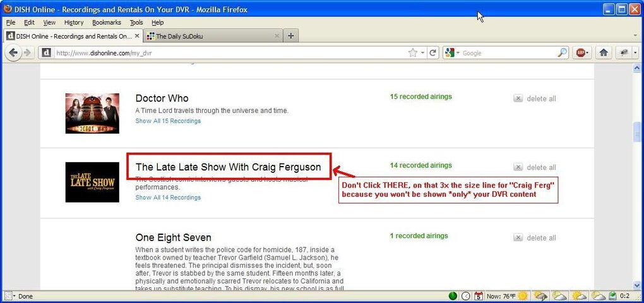Click the 15 recorded airings text
Screen dimensions: 644x303
point(420,97)
